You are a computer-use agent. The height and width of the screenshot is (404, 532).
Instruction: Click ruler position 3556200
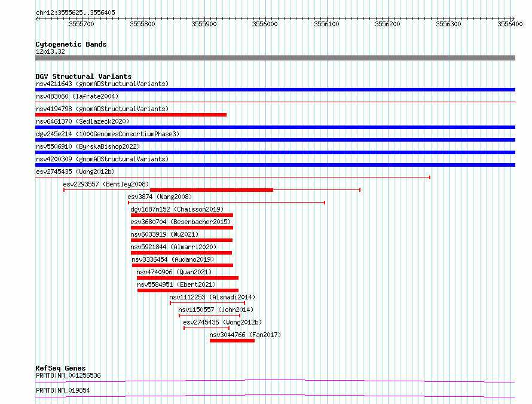pos(387,24)
